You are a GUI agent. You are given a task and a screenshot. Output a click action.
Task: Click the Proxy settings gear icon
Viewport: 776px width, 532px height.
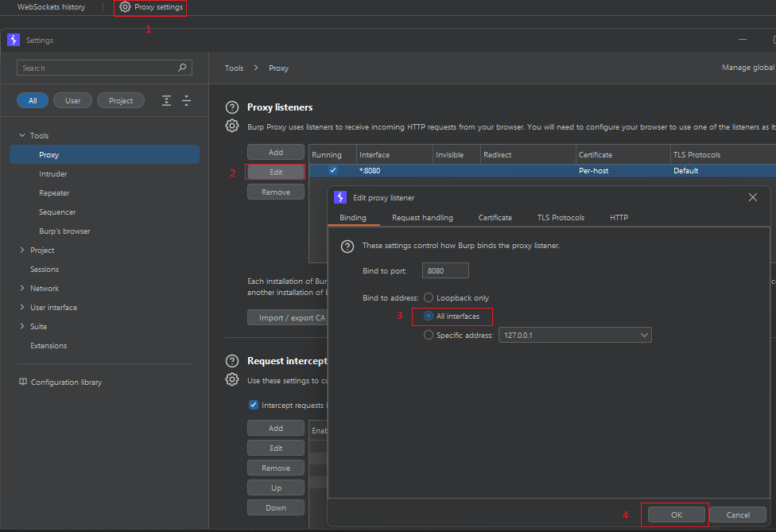(125, 7)
